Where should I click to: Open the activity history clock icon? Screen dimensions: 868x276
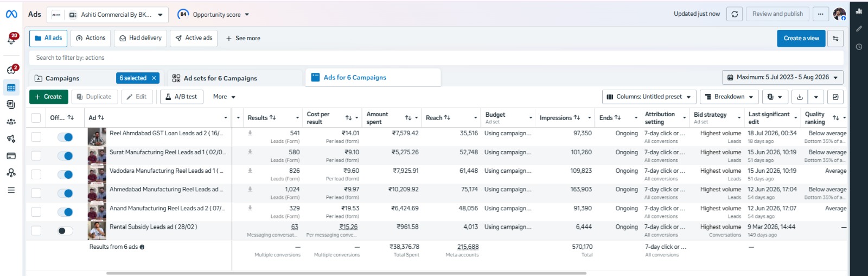coord(859,47)
